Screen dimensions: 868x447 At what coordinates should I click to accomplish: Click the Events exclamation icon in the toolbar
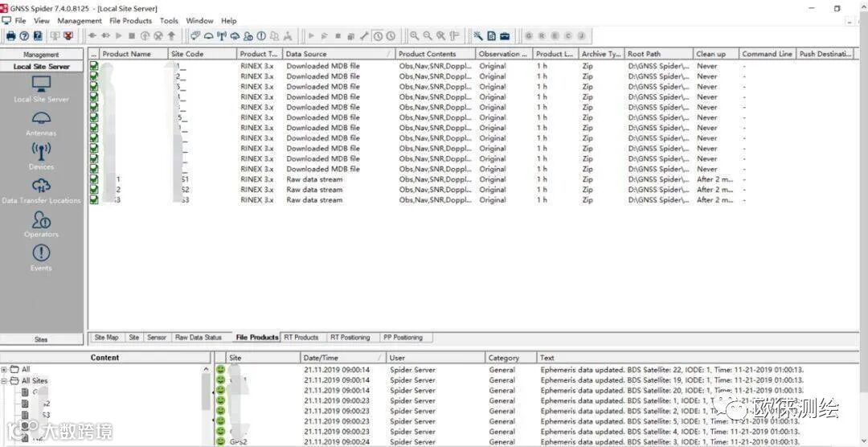(261, 36)
